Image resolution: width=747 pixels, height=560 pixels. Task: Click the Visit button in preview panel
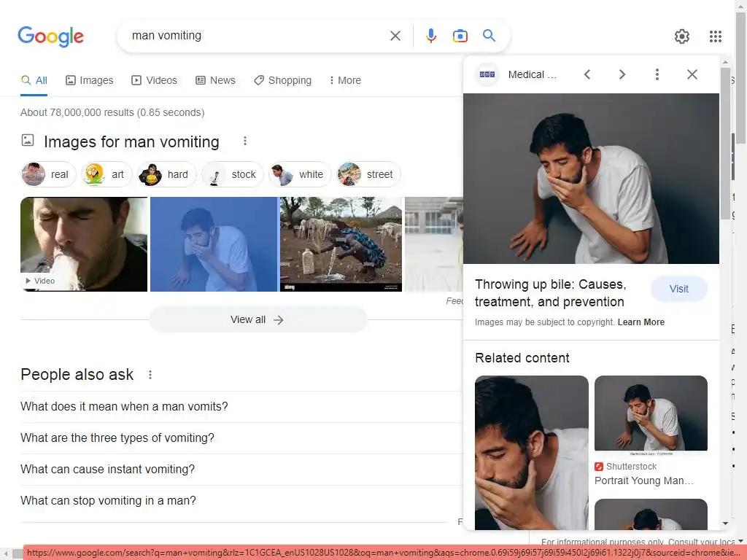click(x=679, y=289)
